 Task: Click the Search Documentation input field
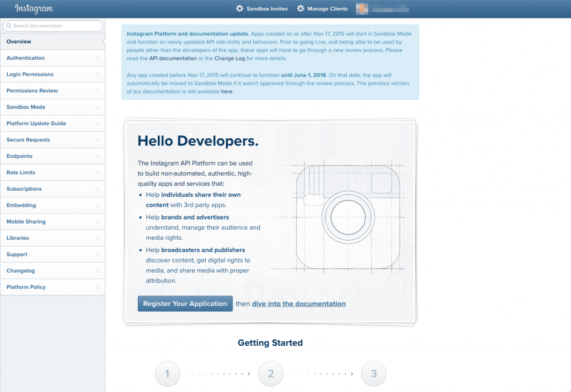click(x=56, y=26)
